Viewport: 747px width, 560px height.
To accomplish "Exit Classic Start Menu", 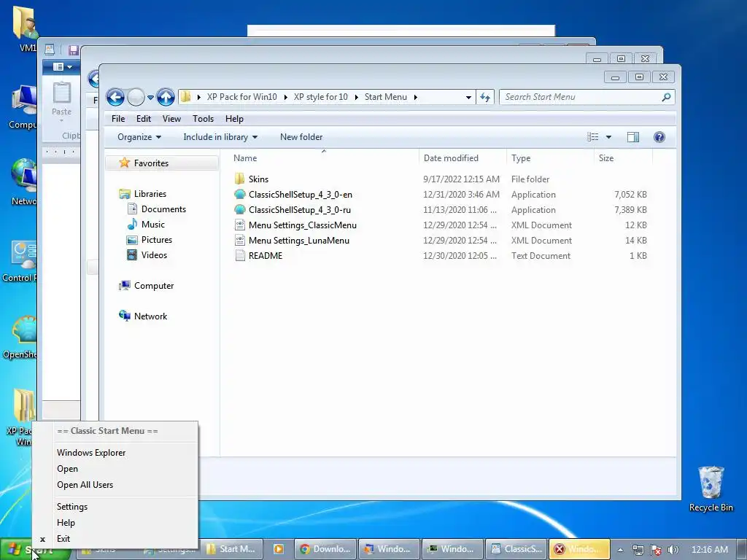I will (x=63, y=539).
